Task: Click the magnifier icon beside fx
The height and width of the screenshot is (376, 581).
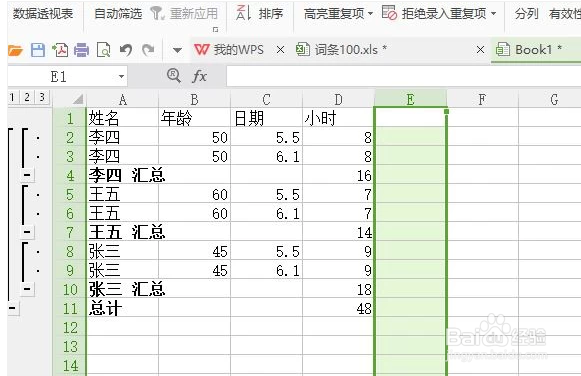Action: pos(173,76)
